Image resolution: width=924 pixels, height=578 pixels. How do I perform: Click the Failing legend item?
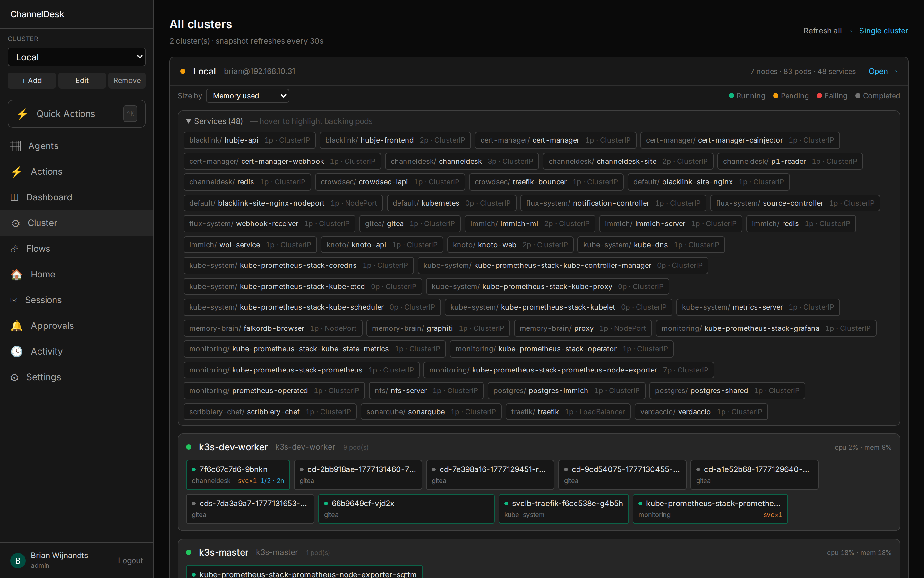pyautogui.click(x=832, y=96)
